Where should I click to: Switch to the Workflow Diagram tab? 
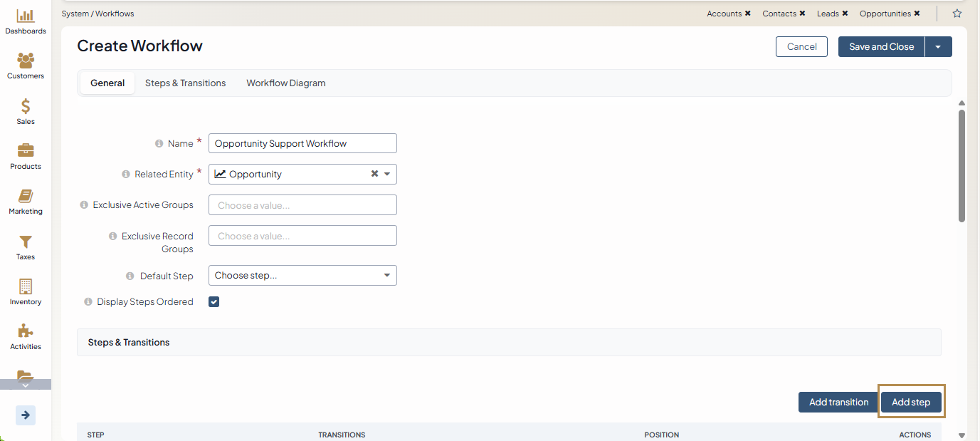click(286, 83)
